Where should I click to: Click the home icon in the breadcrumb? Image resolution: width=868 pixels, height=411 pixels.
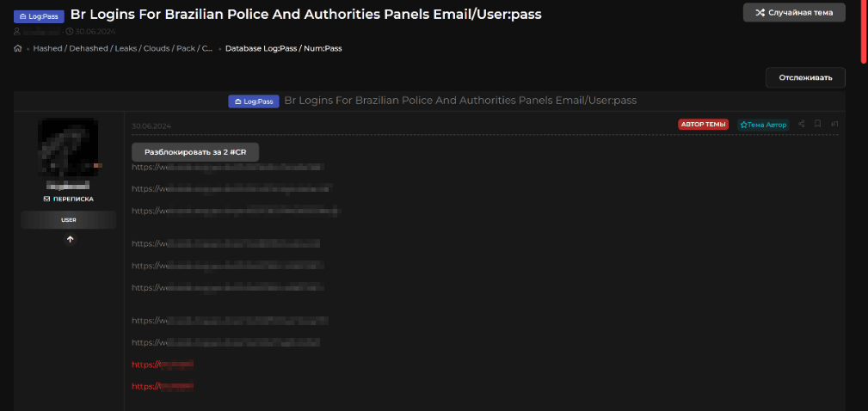pos(18,48)
